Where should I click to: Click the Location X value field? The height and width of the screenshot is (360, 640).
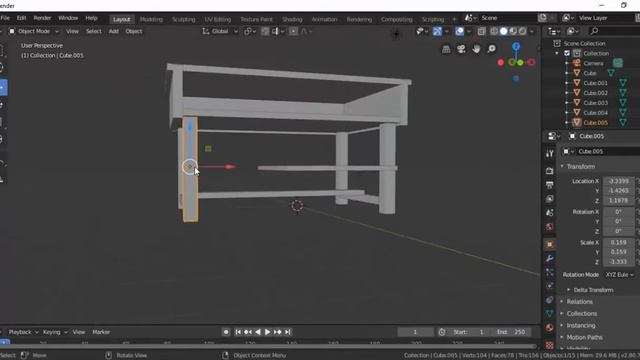coord(618,181)
